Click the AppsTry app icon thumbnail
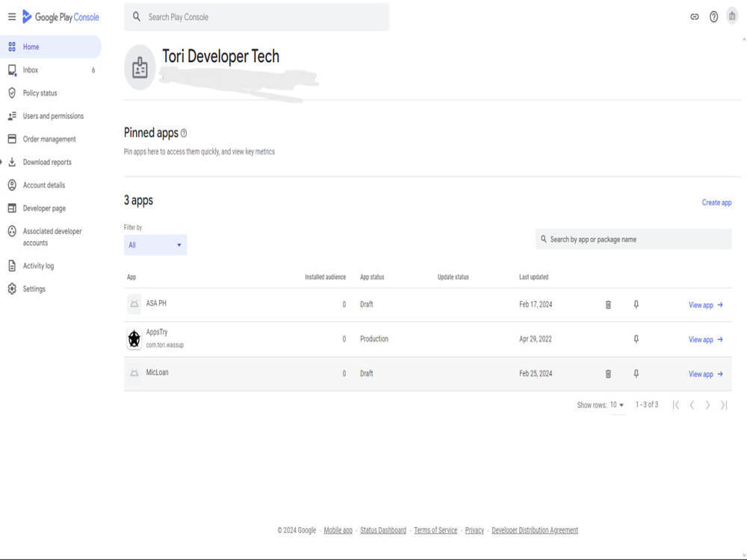The height and width of the screenshot is (560, 747). coord(134,338)
